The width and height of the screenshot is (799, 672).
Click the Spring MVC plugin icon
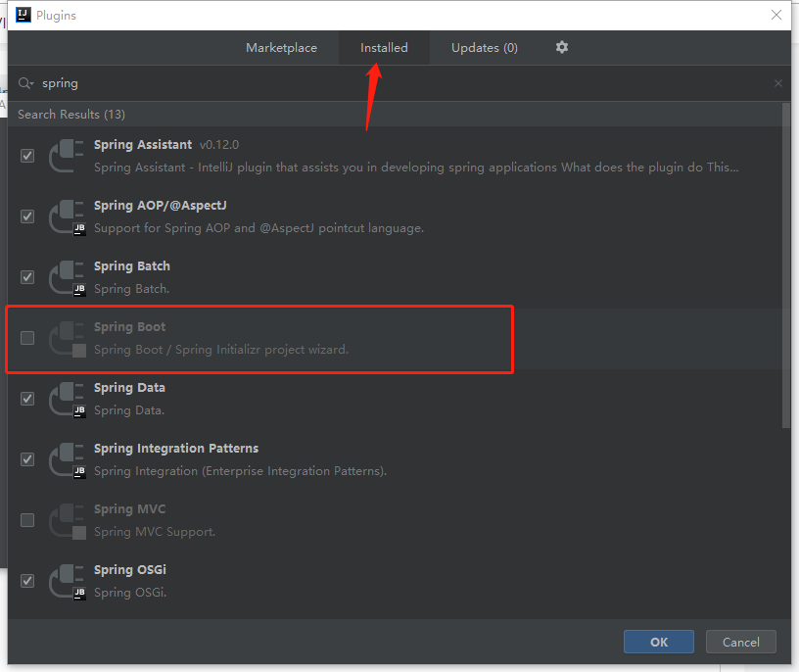pyautogui.click(x=67, y=520)
